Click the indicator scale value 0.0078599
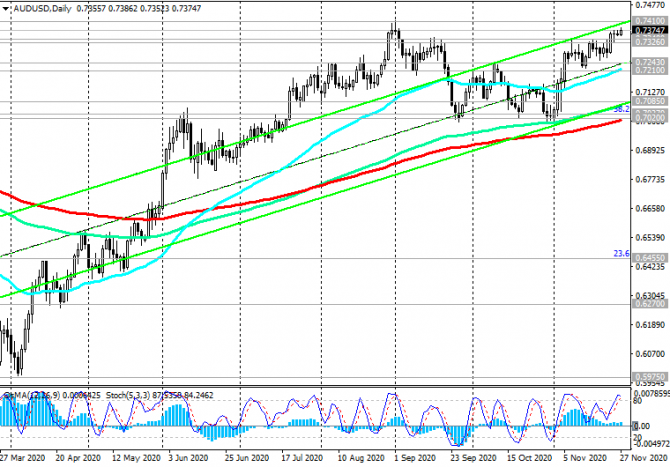The width and height of the screenshot is (670, 467). click(x=651, y=393)
